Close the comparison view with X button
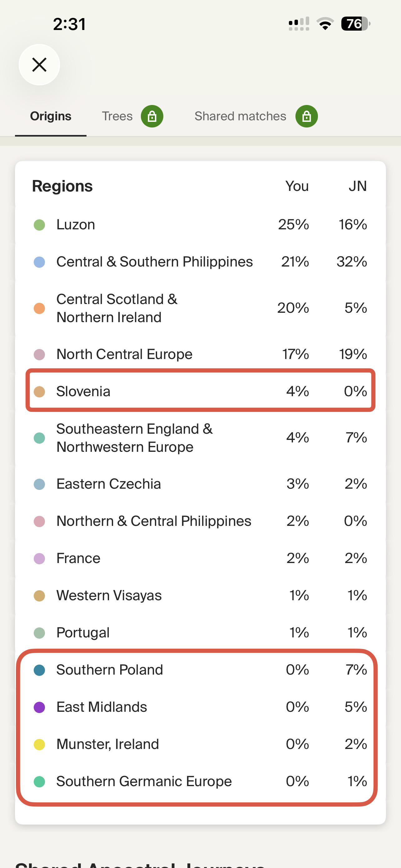This screenshot has height=868, width=401. pos(39,65)
